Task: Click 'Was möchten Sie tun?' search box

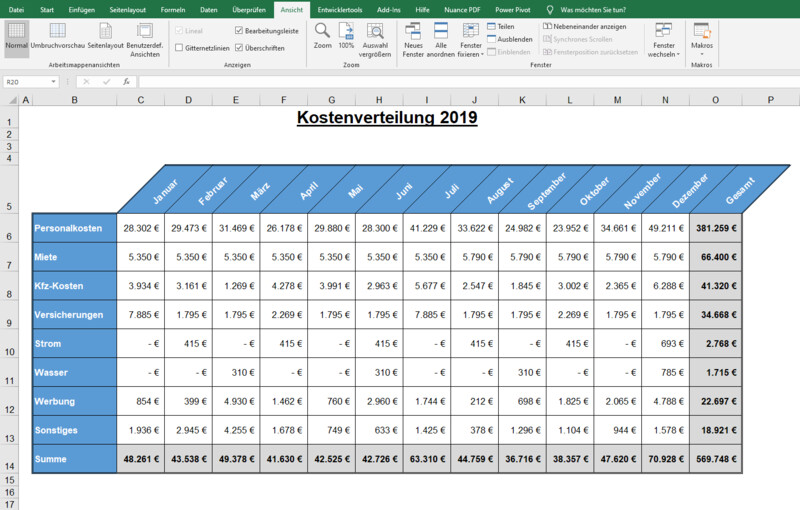Action: 593,10
